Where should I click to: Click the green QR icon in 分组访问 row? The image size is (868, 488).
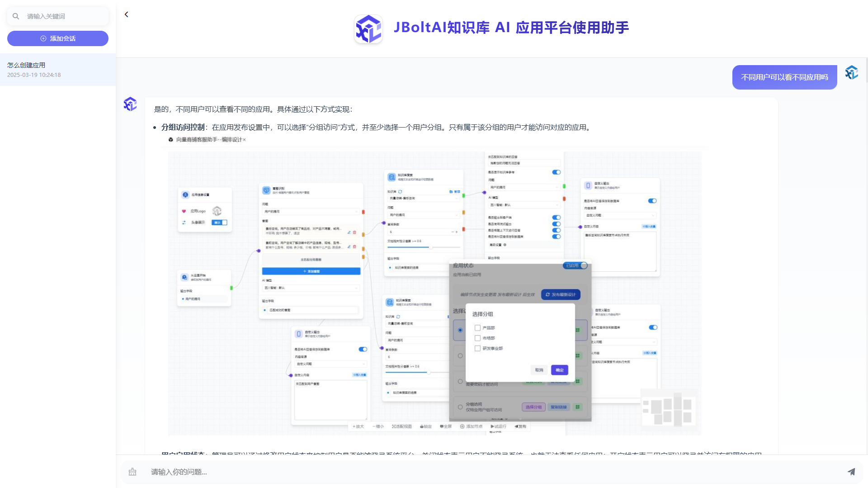pos(578,407)
